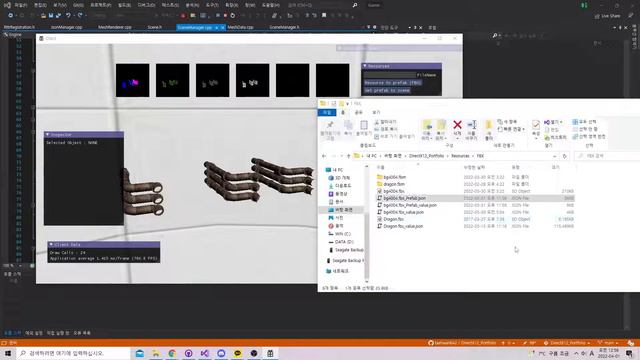Click the Paste icon in Explorer ribbon
Screen dimensions: 640x360
[364, 124]
